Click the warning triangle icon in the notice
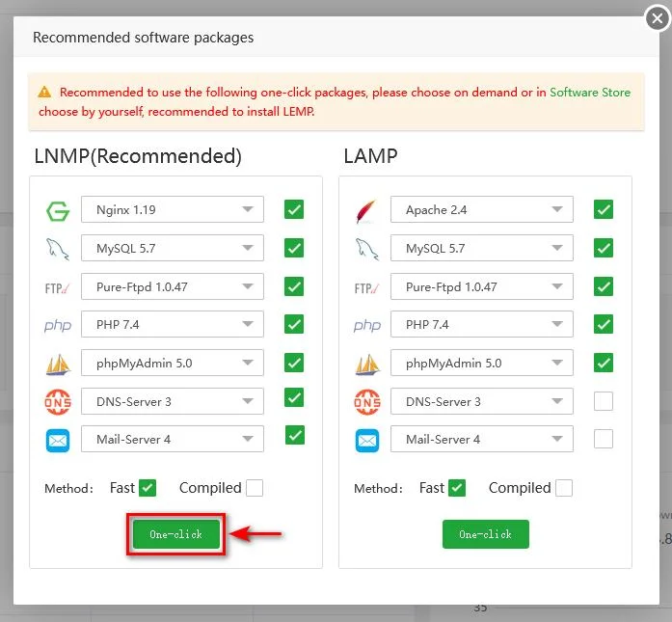672x622 pixels. click(x=45, y=93)
